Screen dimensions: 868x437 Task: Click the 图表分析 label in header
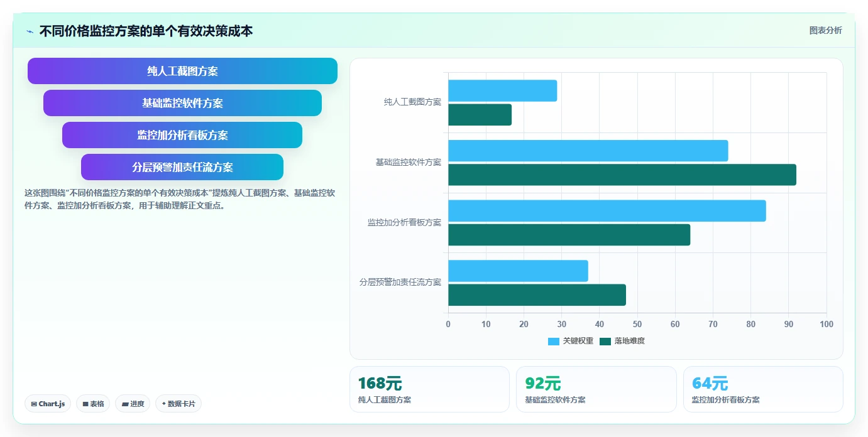[825, 30]
